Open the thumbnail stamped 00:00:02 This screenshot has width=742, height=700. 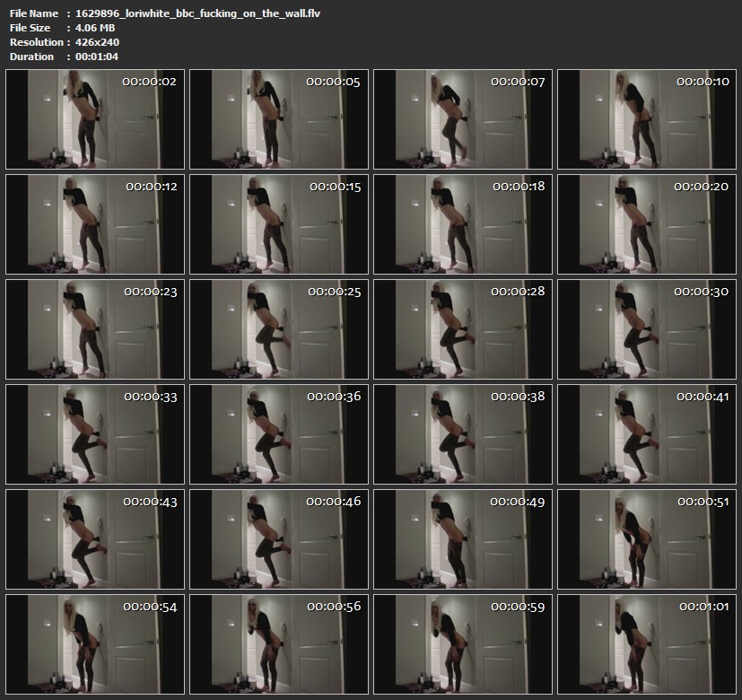pyautogui.click(x=94, y=119)
